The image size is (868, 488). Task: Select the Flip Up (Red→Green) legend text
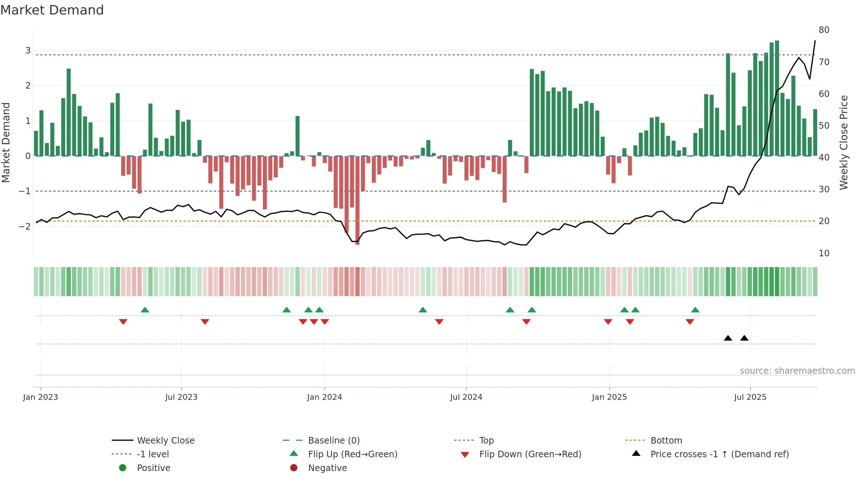353,454
